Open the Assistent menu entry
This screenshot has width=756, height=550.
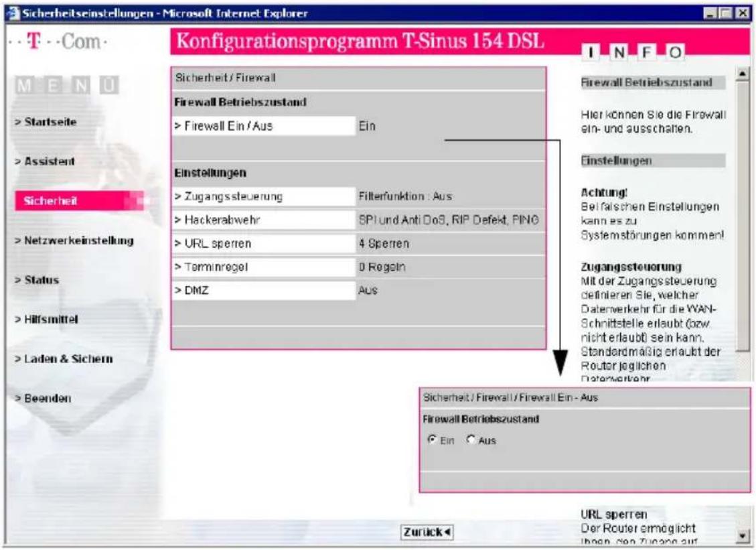45,161
